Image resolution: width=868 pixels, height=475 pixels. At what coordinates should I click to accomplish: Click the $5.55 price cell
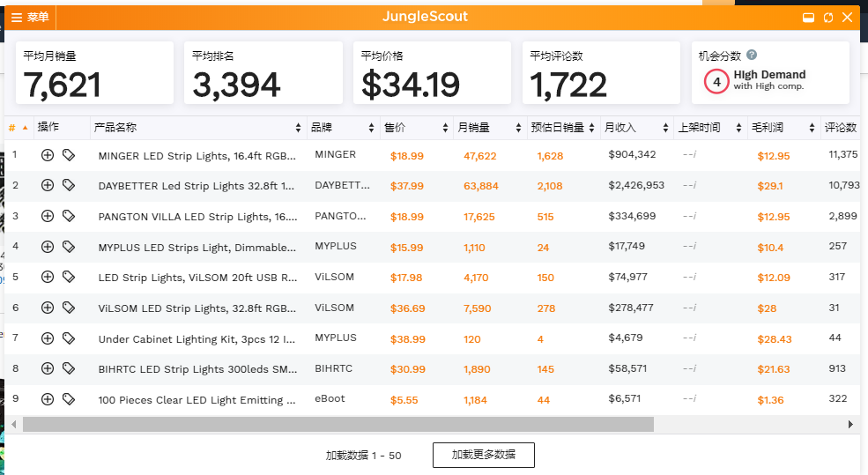[404, 400]
